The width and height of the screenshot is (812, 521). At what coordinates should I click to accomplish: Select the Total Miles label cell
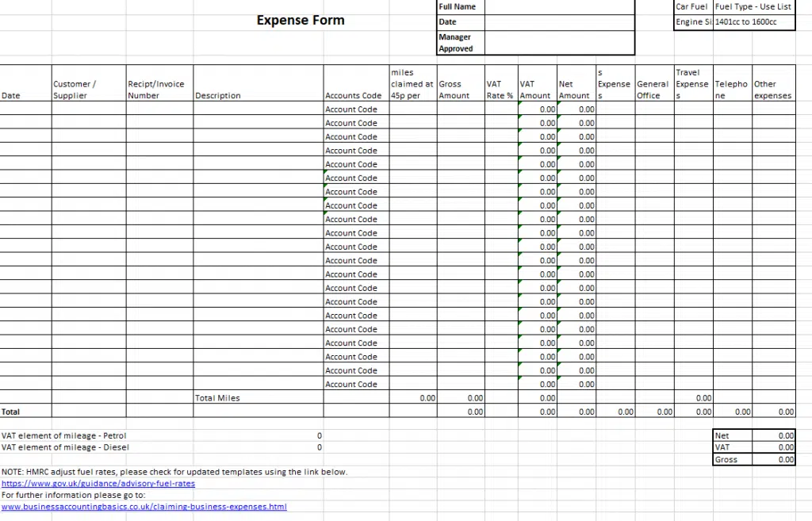pos(259,398)
